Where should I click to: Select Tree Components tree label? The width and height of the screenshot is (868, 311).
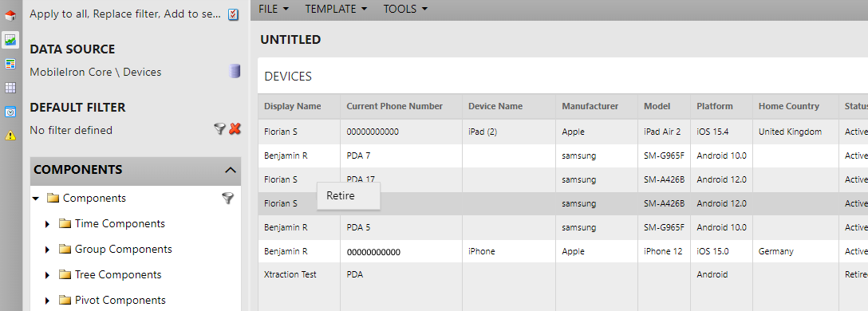click(x=118, y=274)
